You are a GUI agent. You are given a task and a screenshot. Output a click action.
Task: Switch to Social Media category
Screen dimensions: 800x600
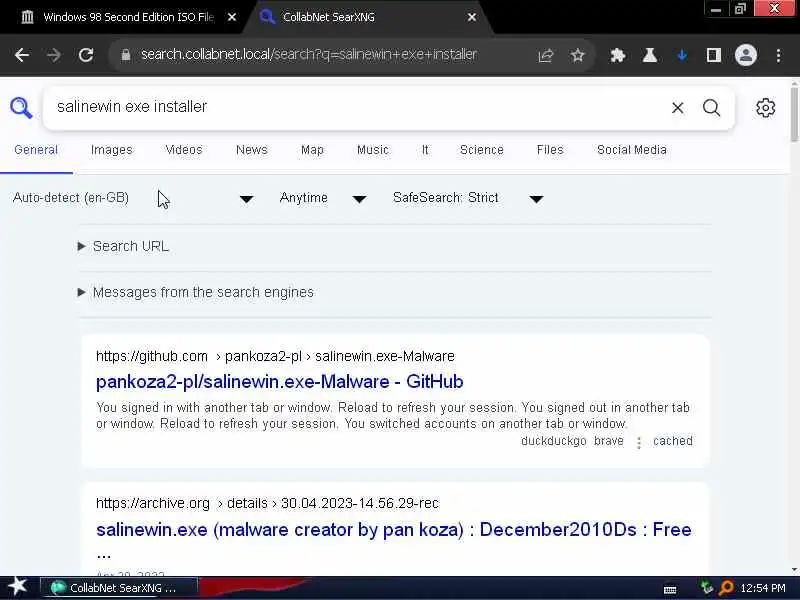click(x=632, y=150)
